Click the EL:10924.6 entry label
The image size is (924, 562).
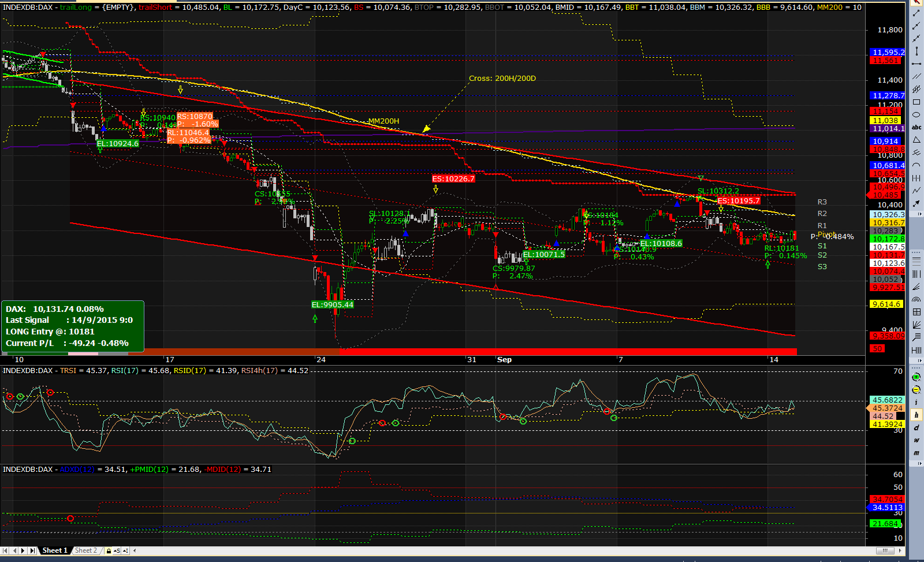point(118,143)
